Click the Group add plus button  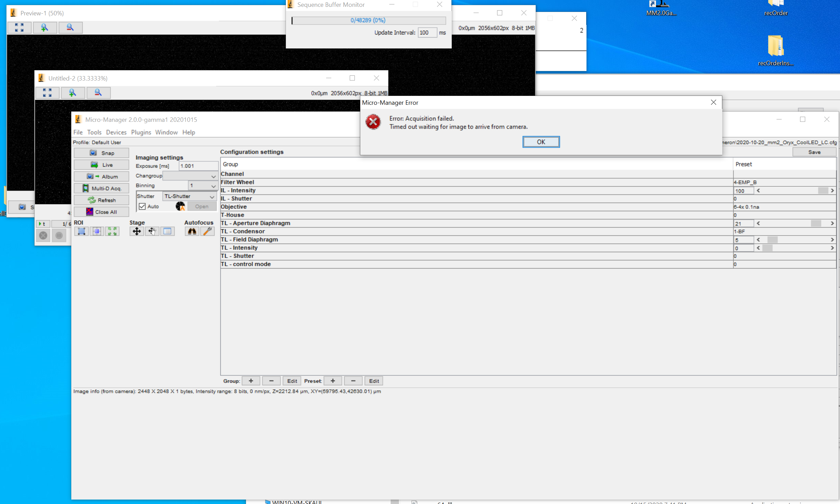click(x=251, y=381)
